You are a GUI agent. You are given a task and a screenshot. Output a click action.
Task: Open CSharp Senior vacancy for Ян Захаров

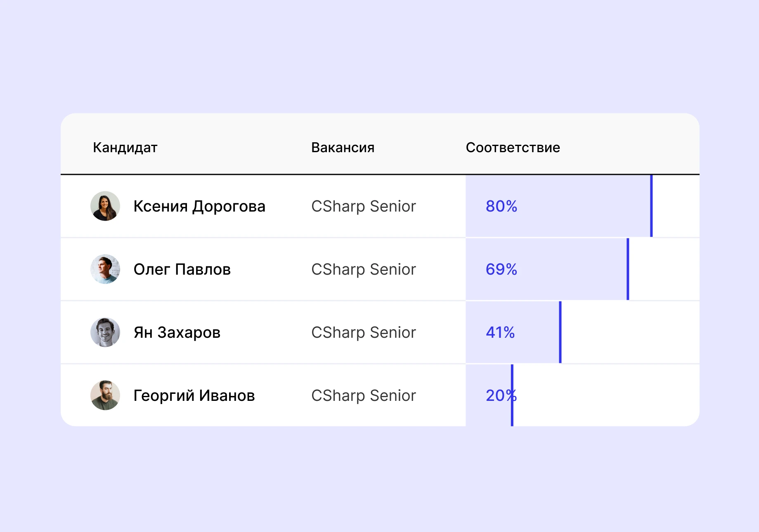click(363, 332)
